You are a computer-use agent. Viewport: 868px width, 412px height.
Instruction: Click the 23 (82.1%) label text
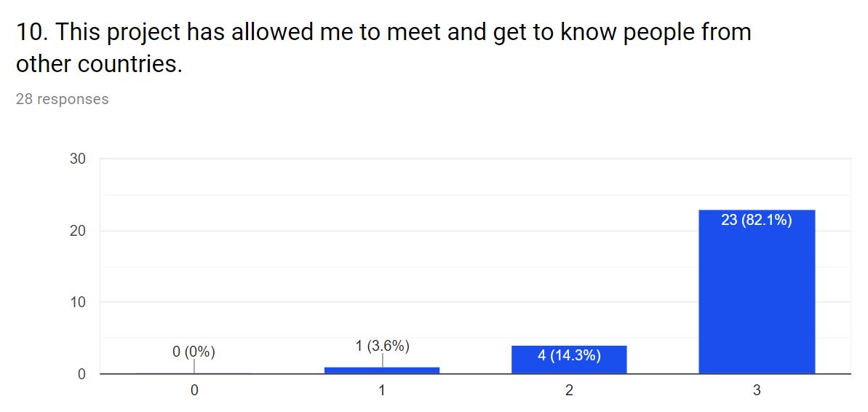tap(757, 221)
